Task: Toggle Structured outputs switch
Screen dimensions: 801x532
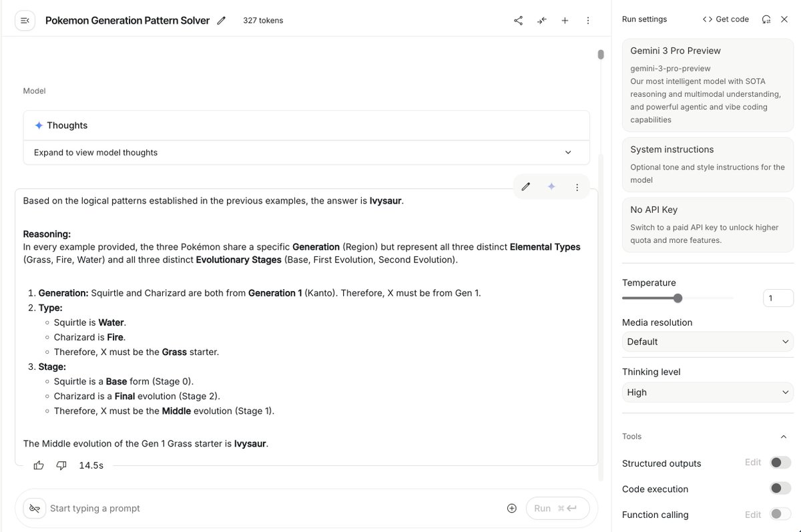Action: click(780, 463)
